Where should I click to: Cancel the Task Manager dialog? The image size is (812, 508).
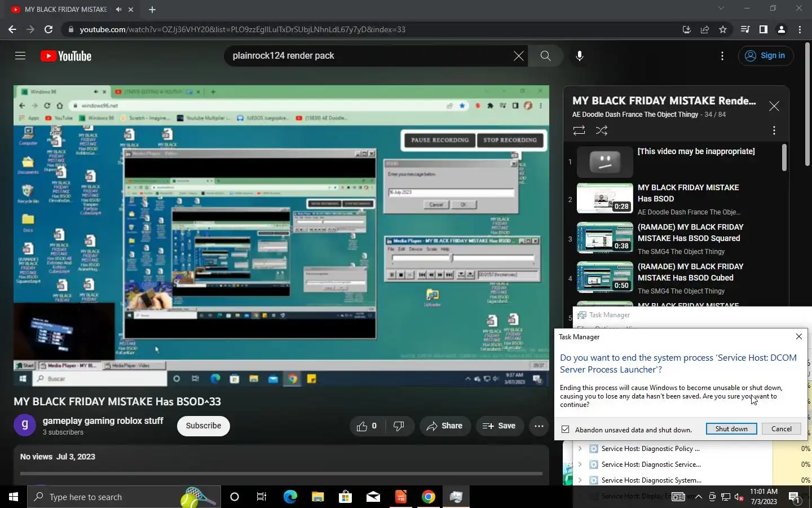click(x=782, y=429)
